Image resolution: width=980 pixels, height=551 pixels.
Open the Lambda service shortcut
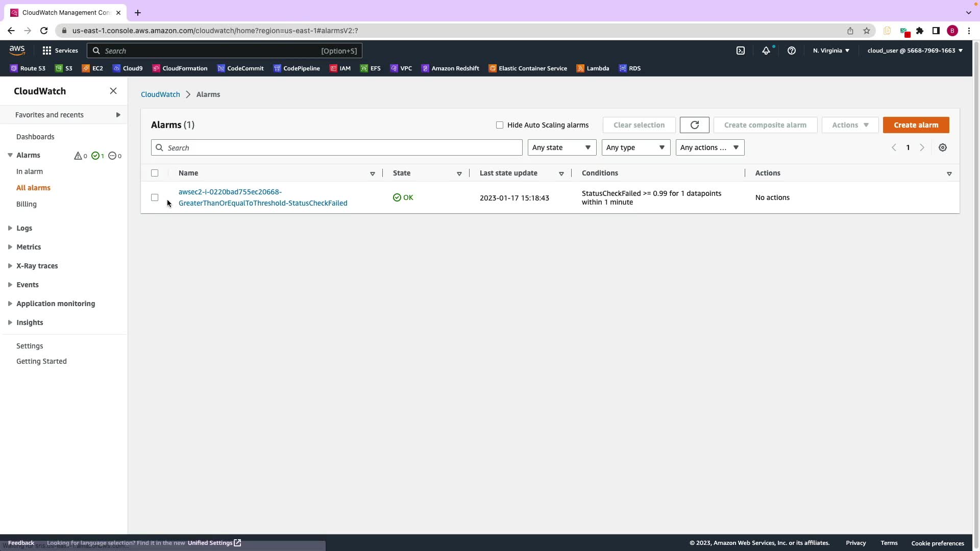pyautogui.click(x=593, y=68)
